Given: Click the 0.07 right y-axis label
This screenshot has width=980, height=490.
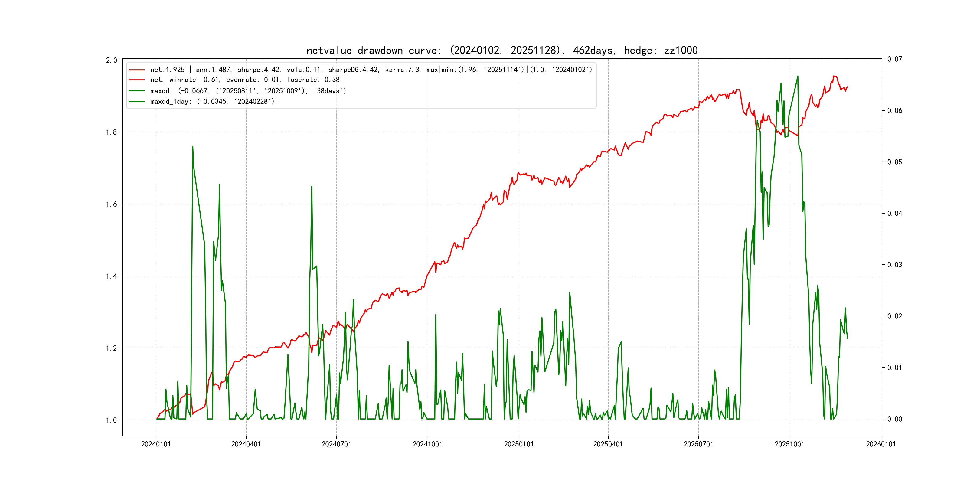Looking at the screenshot, I should tap(894, 59).
